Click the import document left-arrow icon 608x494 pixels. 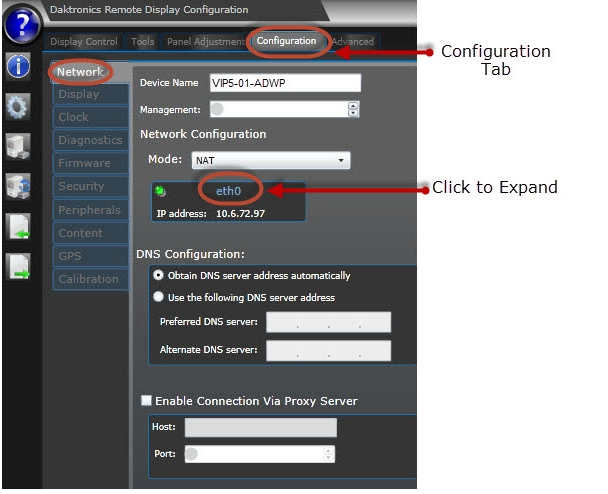tap(18, 226)
